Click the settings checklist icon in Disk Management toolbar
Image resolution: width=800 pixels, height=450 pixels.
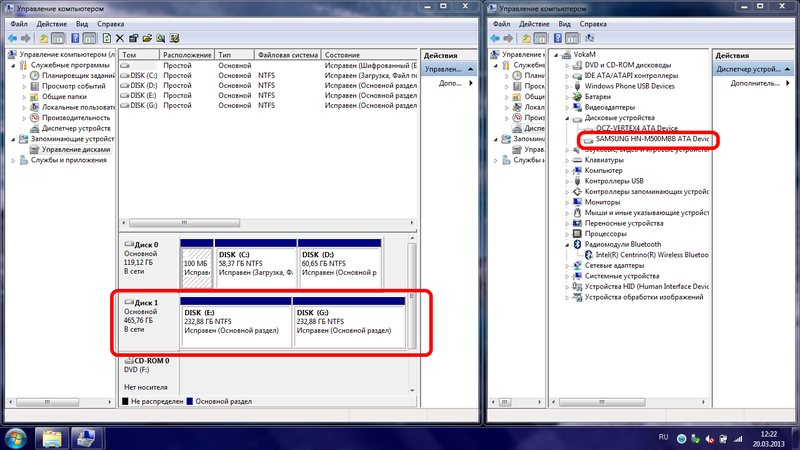(174, 38)
